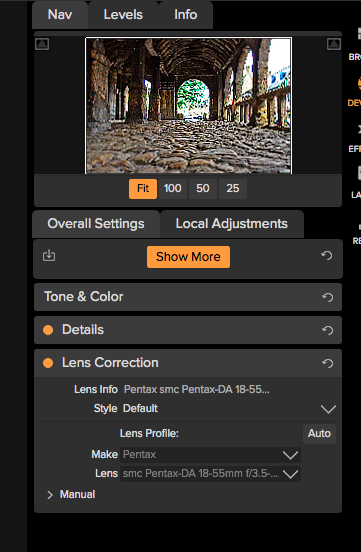Set navigator zoom to 25
Image resolution: width=361 pixels, height=552 pixels.
coord(233,189)
